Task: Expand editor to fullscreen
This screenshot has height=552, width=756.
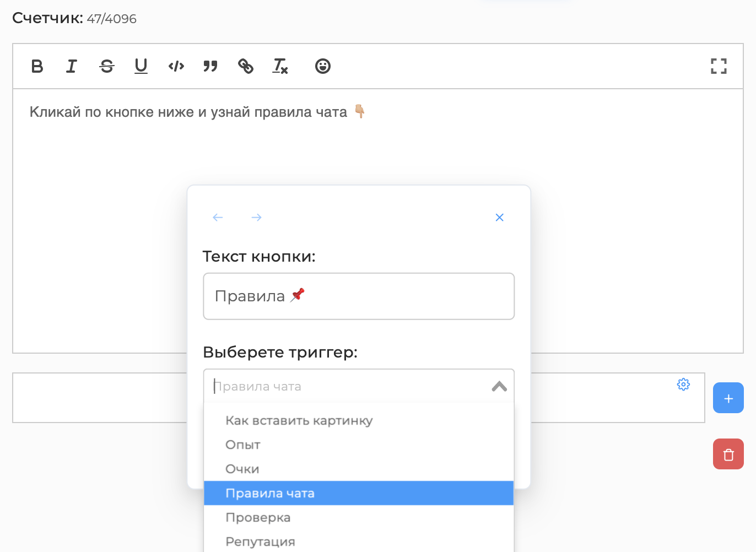Action: [719, 66]
